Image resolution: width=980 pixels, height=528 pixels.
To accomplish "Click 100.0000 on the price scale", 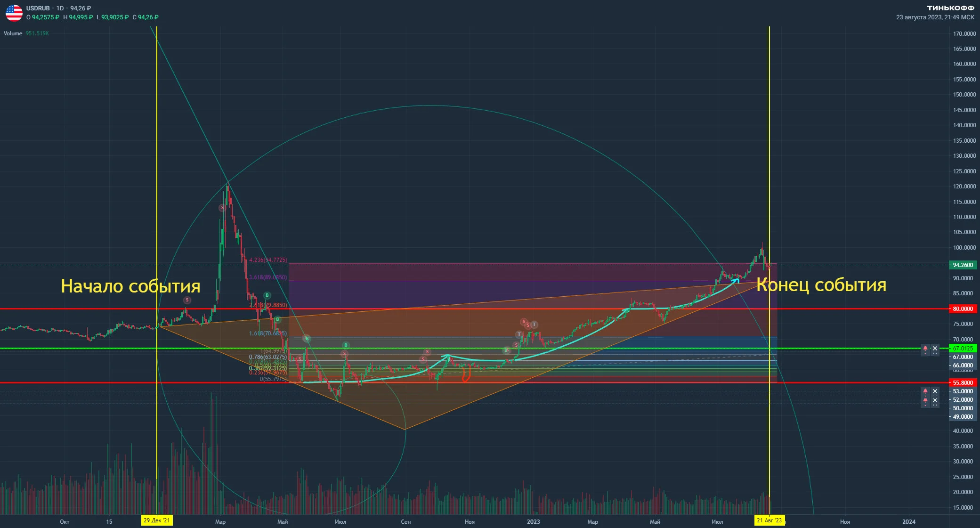I will tap(964, 248).
